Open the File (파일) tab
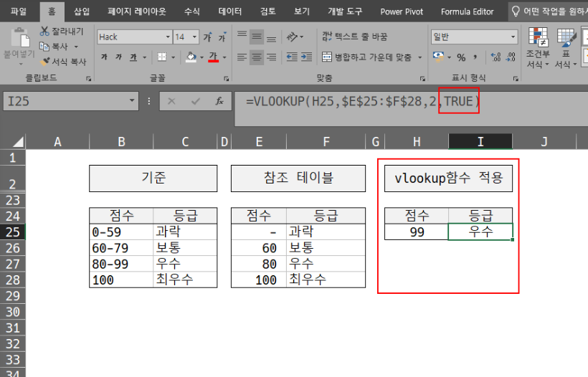The image size is (588, 377). click(19, 11)
